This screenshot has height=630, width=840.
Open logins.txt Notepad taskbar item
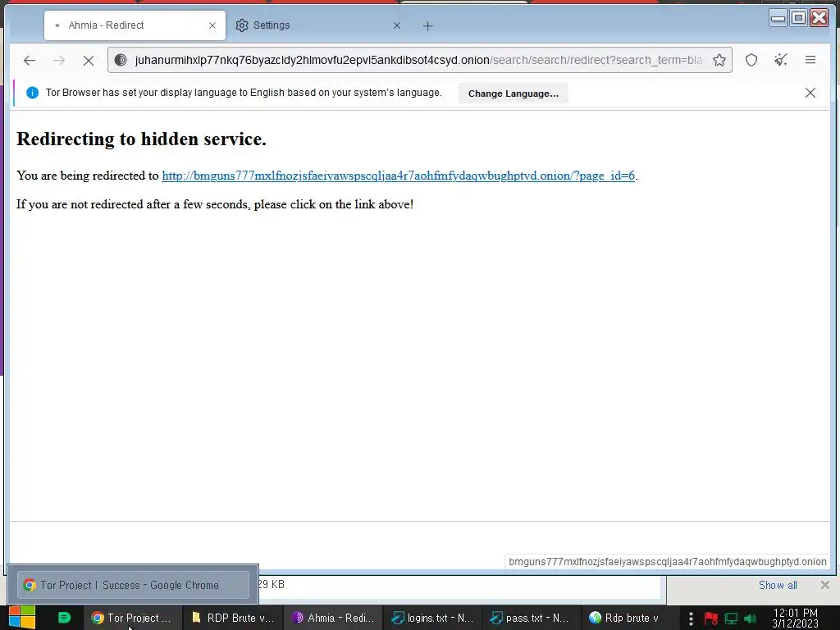(x=433, y=618)
